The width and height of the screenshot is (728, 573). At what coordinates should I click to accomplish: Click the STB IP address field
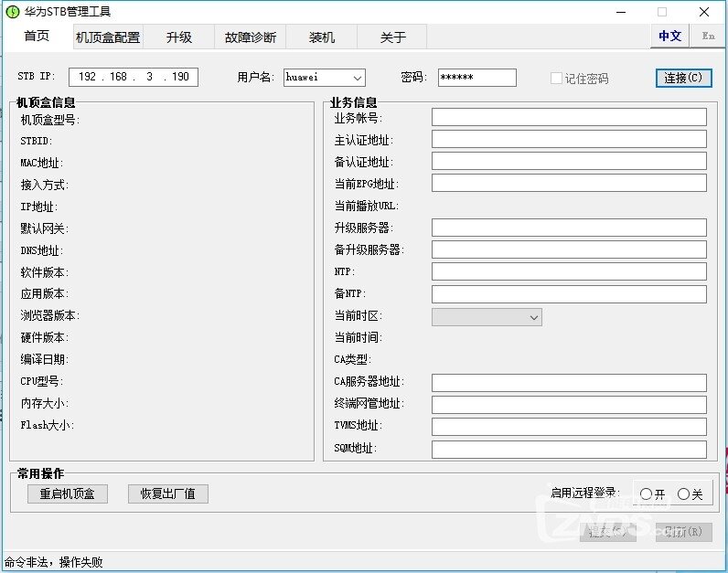click(134, 77)
